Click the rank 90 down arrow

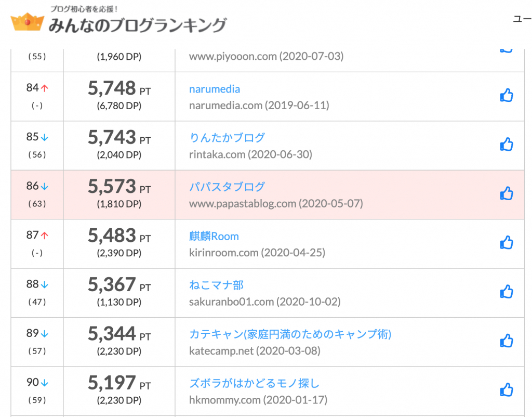point(45,383)
